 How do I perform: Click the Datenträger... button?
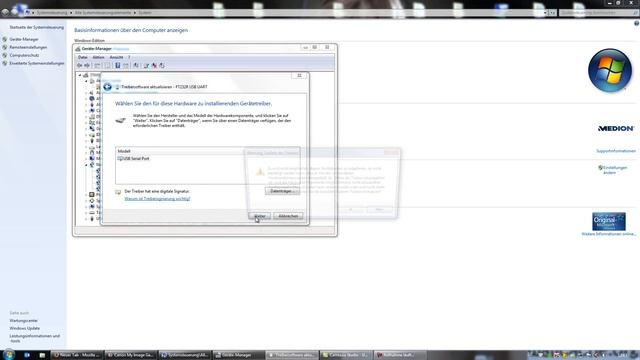coord(282,191)
